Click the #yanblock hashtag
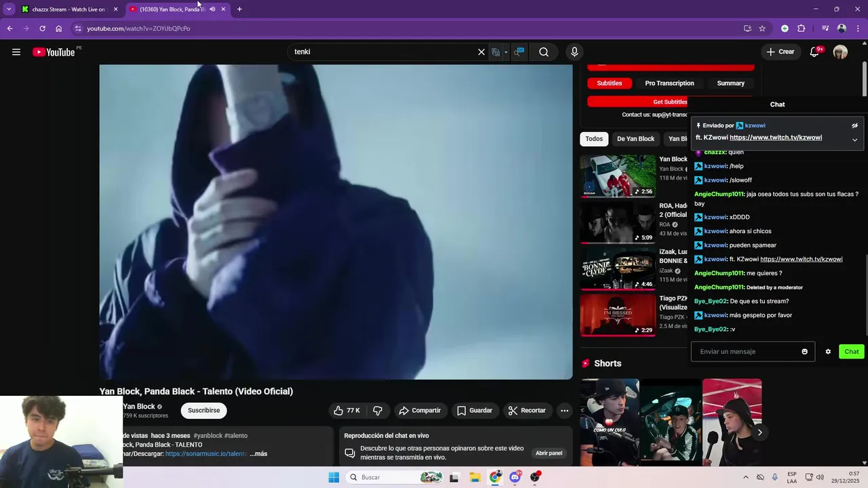Viewport: 868px width, 488px height. coord(208,436)
